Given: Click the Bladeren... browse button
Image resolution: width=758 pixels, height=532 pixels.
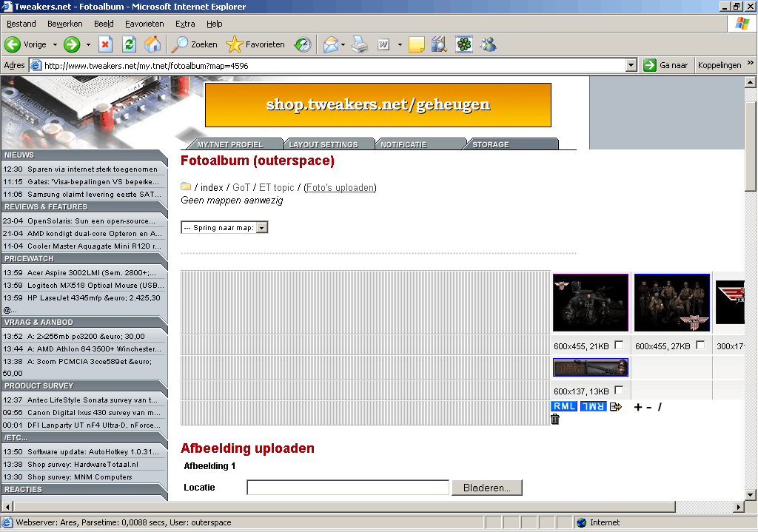Looking at the screenshot, I should point(487,488).
